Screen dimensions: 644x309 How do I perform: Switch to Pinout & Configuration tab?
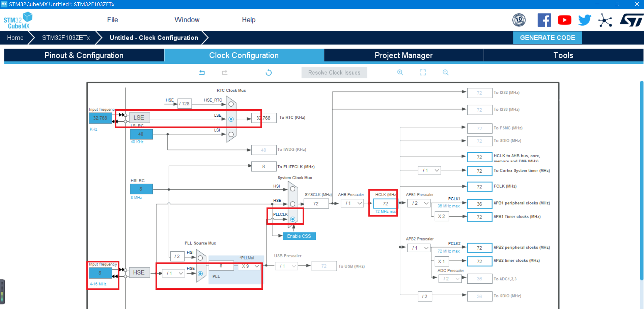(84, 55)
